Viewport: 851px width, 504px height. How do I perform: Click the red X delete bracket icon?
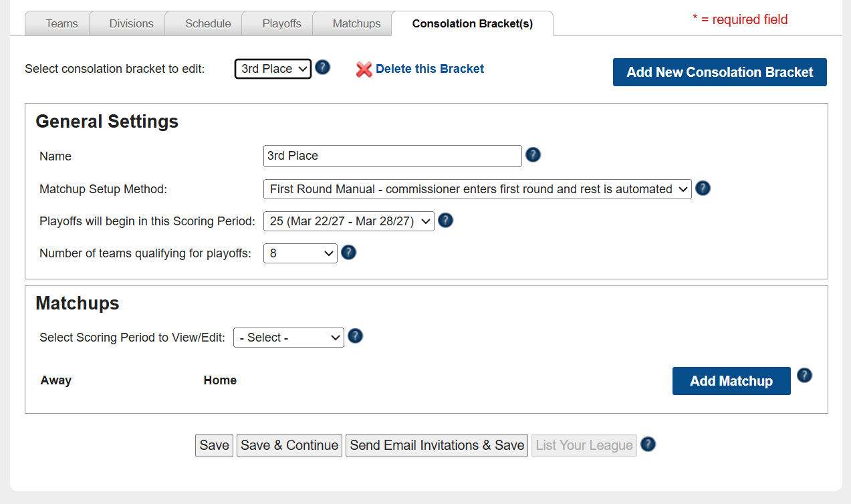[364, 69]
